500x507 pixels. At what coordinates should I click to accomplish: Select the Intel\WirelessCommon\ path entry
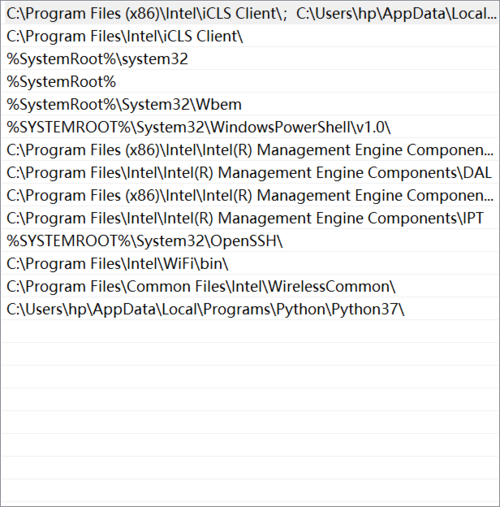[251, 286]
